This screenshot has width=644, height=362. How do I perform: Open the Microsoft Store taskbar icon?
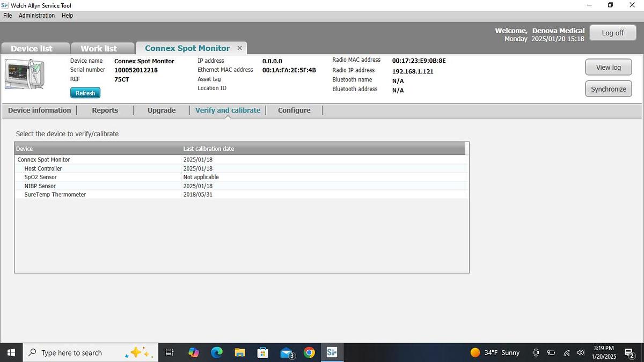263,352
